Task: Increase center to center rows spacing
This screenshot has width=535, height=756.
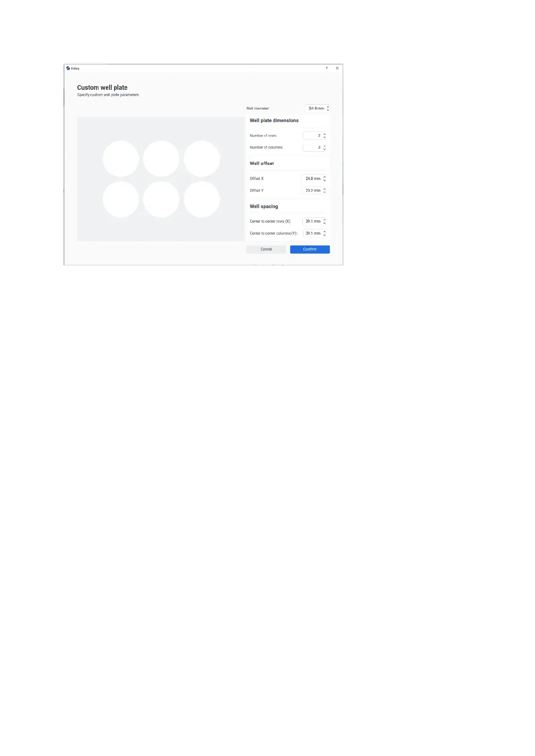Action: tap(324, 220)
